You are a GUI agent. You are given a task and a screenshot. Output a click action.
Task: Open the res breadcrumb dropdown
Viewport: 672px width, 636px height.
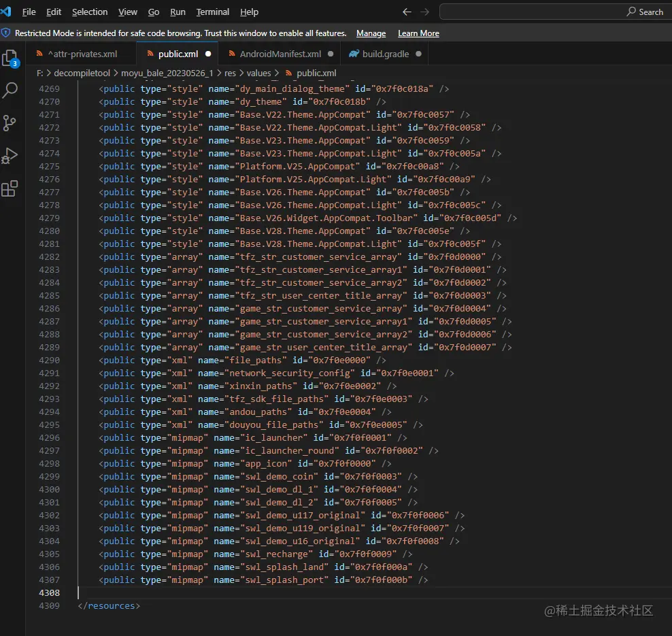(231, 73)
